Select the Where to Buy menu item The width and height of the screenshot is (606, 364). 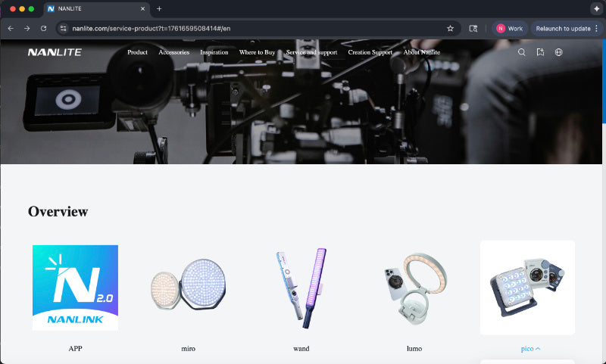click(257, 52)
